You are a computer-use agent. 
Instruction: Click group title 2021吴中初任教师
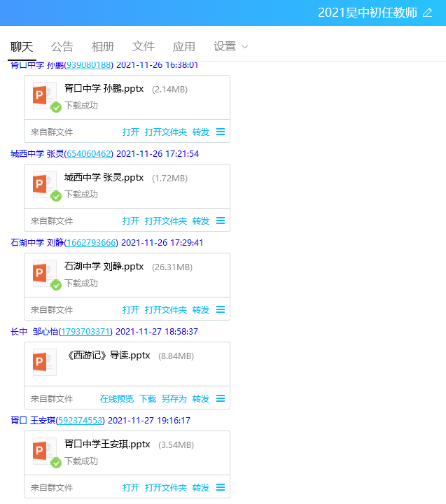(367, 13)
